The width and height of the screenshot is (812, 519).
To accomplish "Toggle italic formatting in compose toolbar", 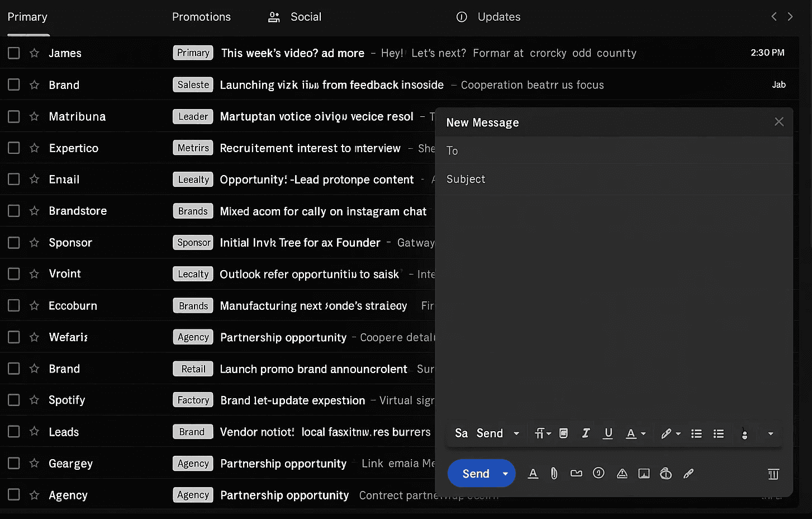I will (586, 433).
